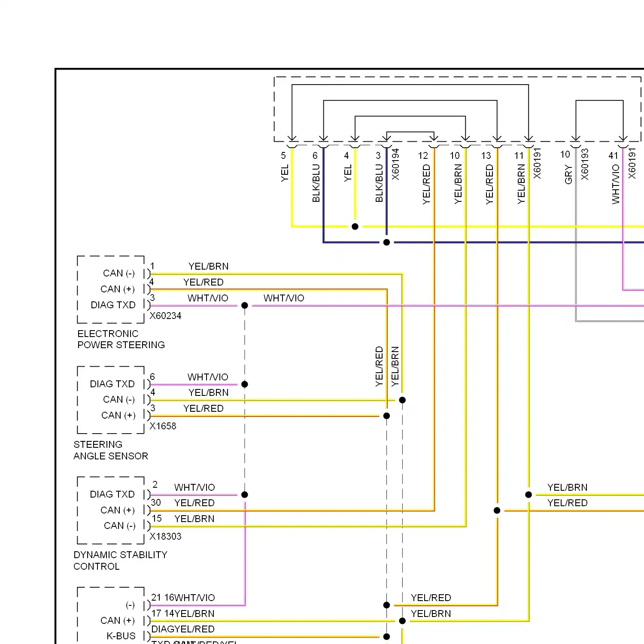Select the DYNAMIC STABILITY CONTROL module title
The image size is (644, 644).
tap(120, 560)
